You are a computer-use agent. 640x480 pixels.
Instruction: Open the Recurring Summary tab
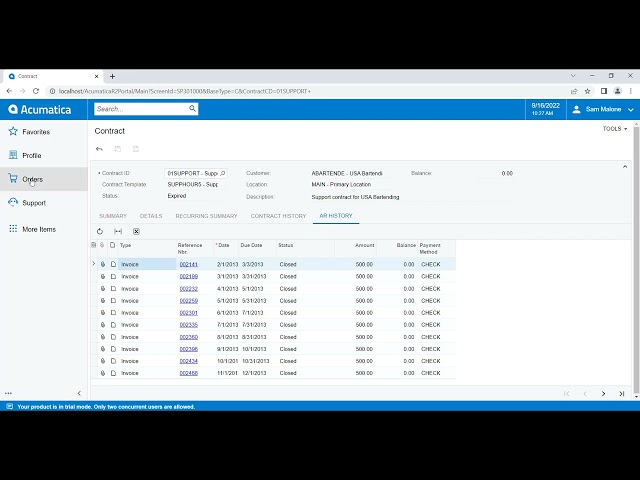pyautogui.click(x=206, y=216)
